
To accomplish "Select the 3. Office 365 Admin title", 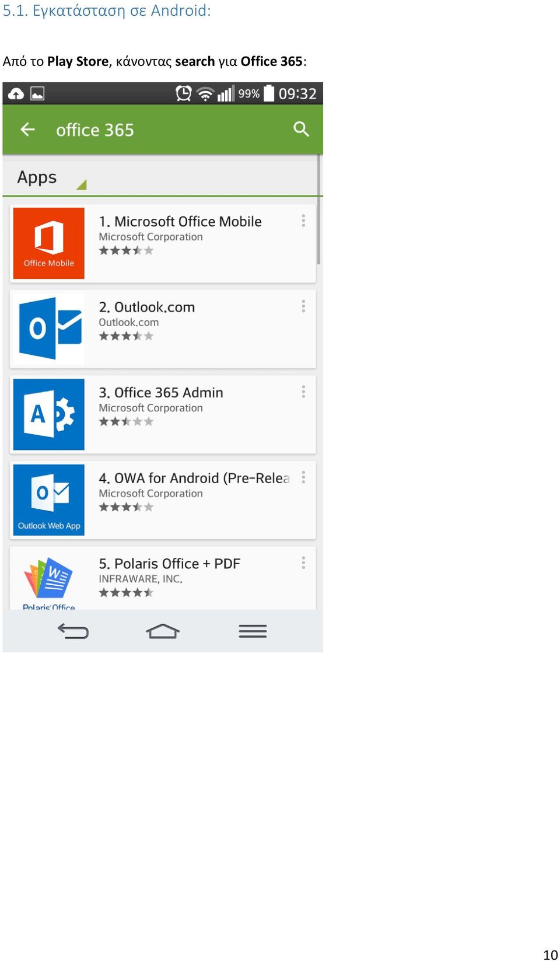I will (x=161, y=393).
